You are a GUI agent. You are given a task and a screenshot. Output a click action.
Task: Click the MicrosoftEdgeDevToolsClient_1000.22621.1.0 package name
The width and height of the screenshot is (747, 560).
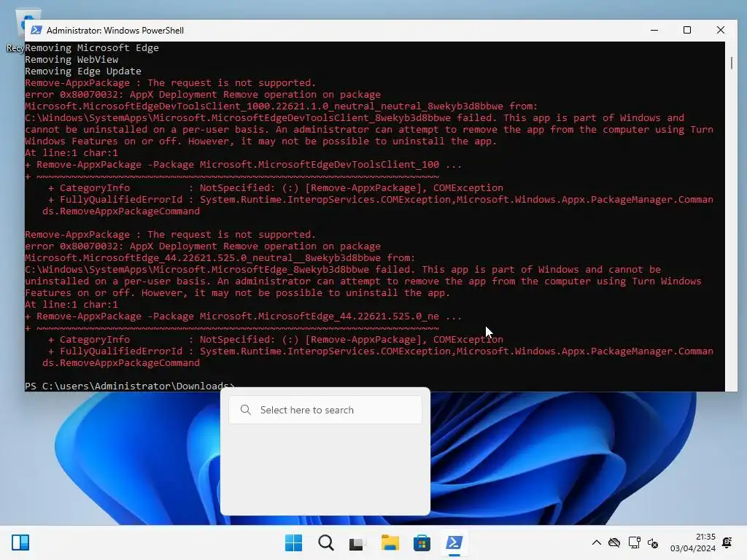pyautogui.click(x=264, y=106)
